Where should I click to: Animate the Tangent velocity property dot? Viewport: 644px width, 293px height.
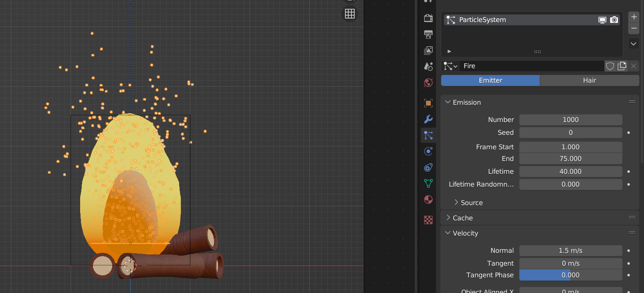tap(628, 263)
